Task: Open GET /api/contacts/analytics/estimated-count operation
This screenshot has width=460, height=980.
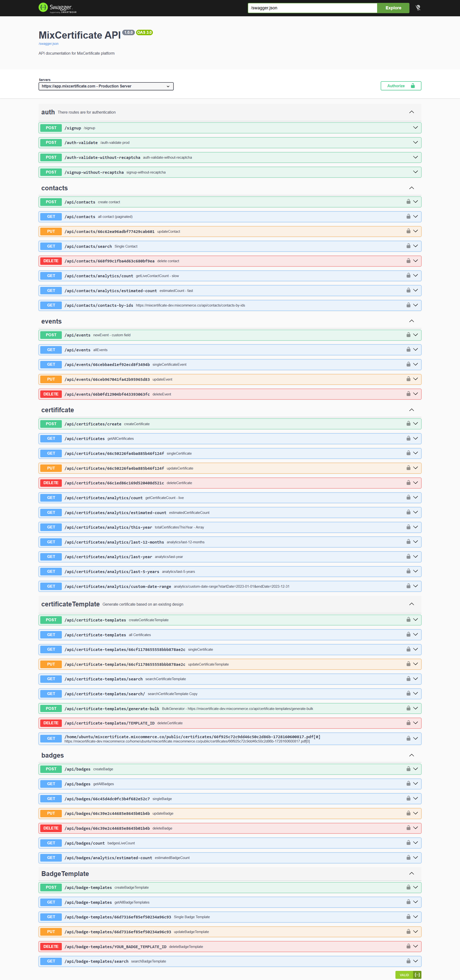Action: 230,291
